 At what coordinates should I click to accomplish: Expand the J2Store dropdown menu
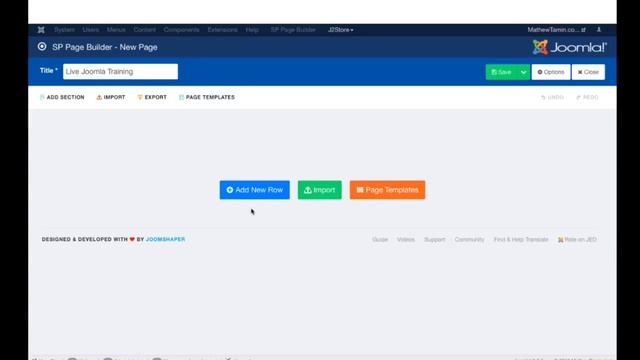[341, 30]
